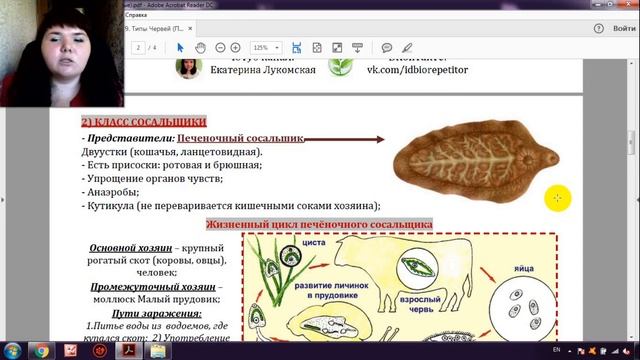Click the Войти sign-in button
640x360 pixels.
[x=624, y=28]
